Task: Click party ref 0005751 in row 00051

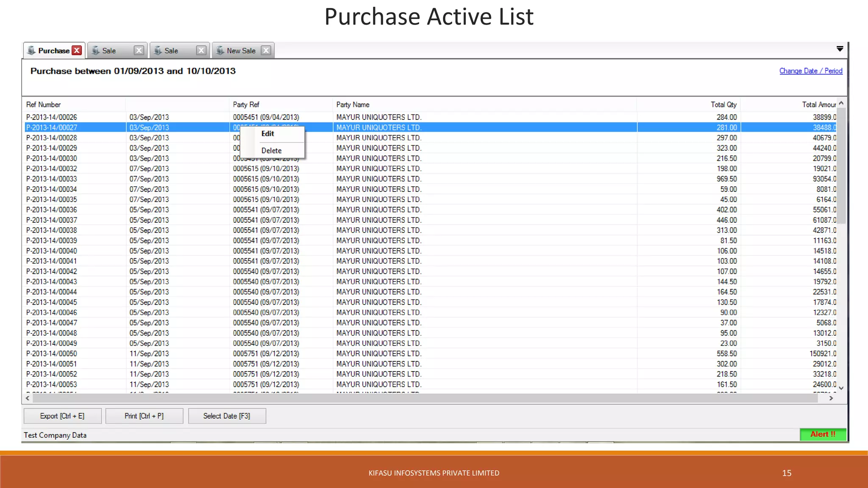Action: pos(266,364)
